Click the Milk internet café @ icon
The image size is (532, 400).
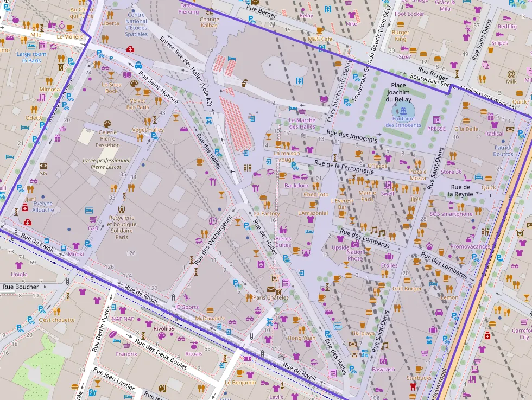(511, 74)
